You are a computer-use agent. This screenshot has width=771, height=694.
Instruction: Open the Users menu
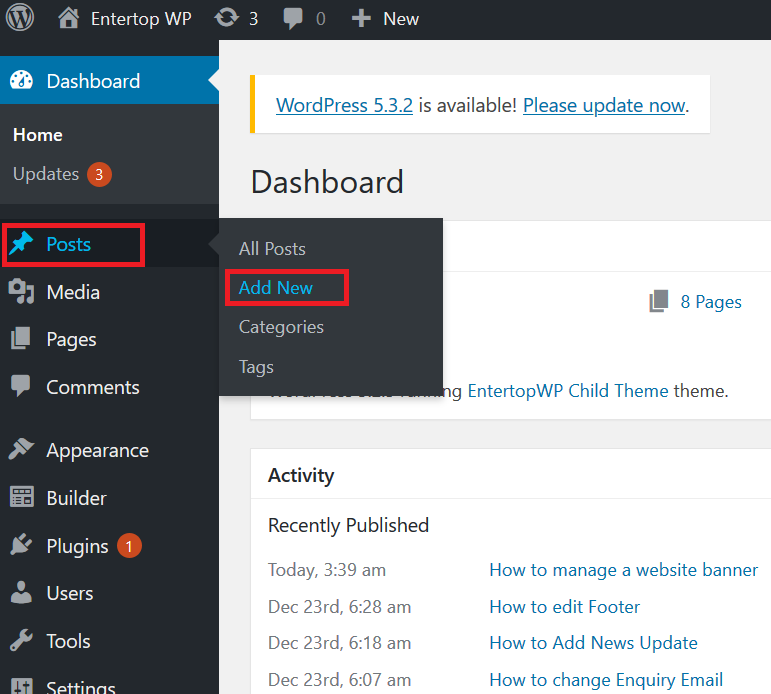pos(70,594)
